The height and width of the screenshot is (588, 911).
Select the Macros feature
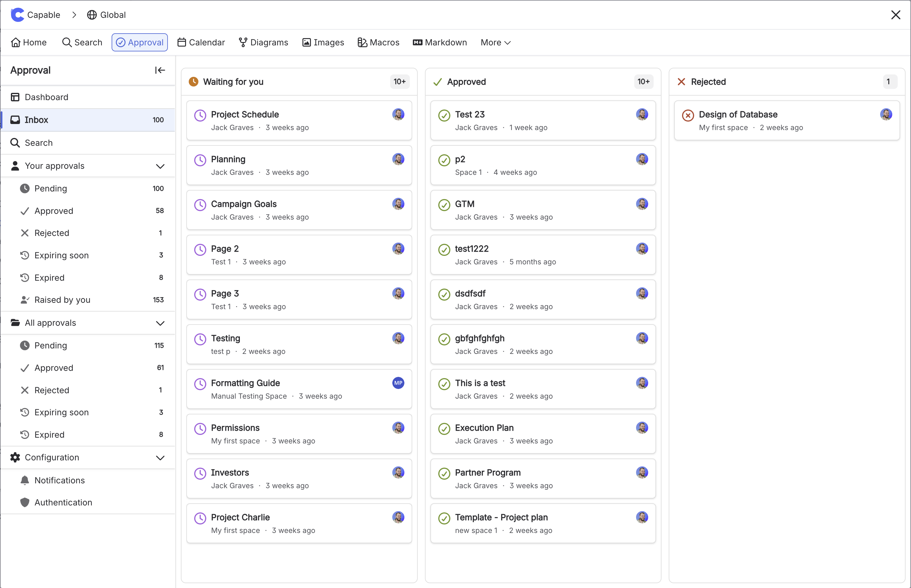click(378, 42)
